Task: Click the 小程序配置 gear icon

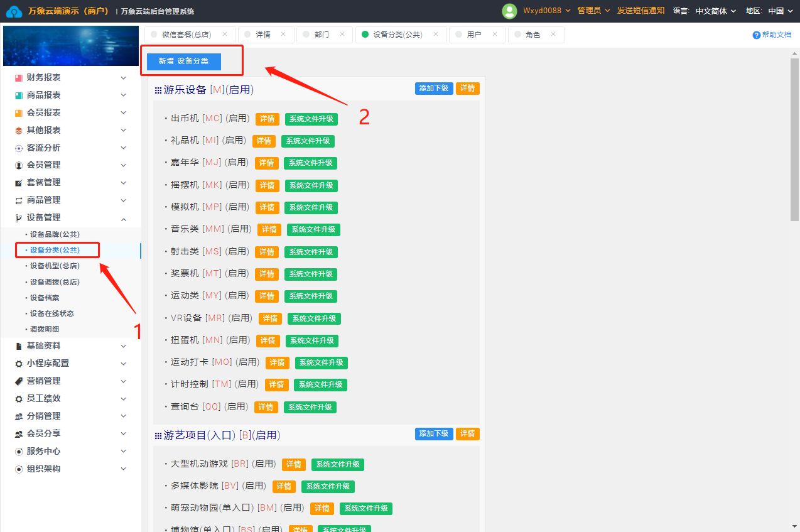Action: pyautogui.click(x=19, y=364)
